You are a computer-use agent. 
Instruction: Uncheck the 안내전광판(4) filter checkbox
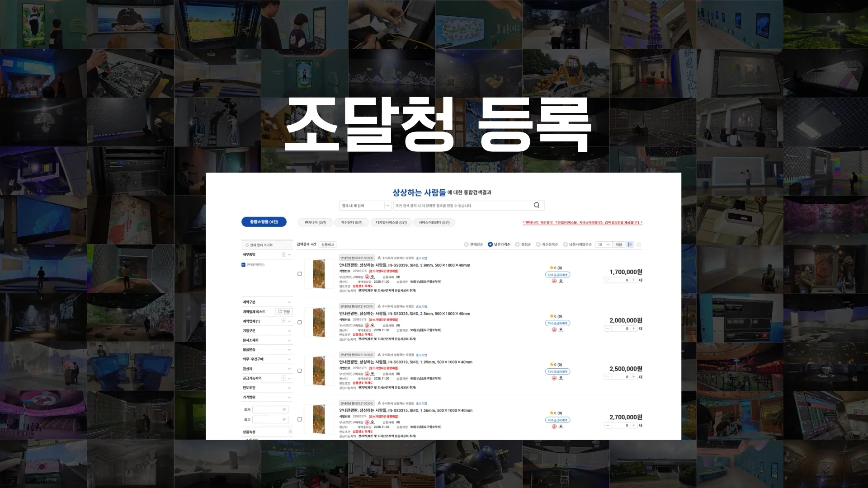click(x=244, y=265)
